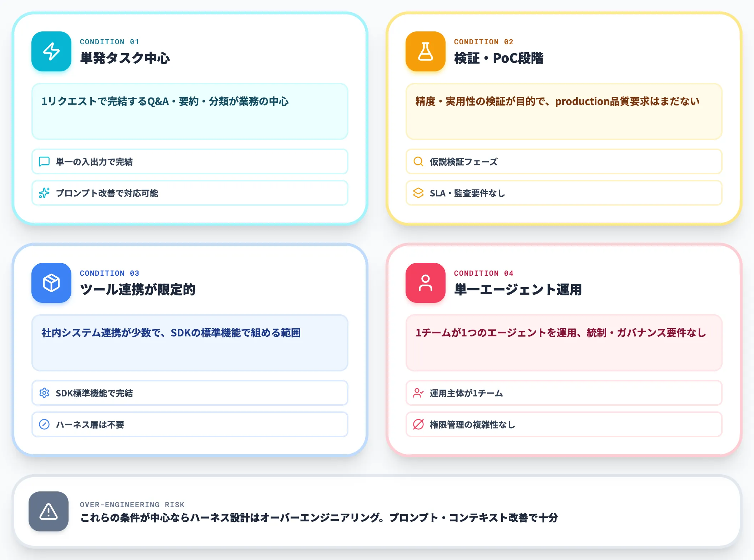Select the 運用主体が1チーム row

coord(564,393)
